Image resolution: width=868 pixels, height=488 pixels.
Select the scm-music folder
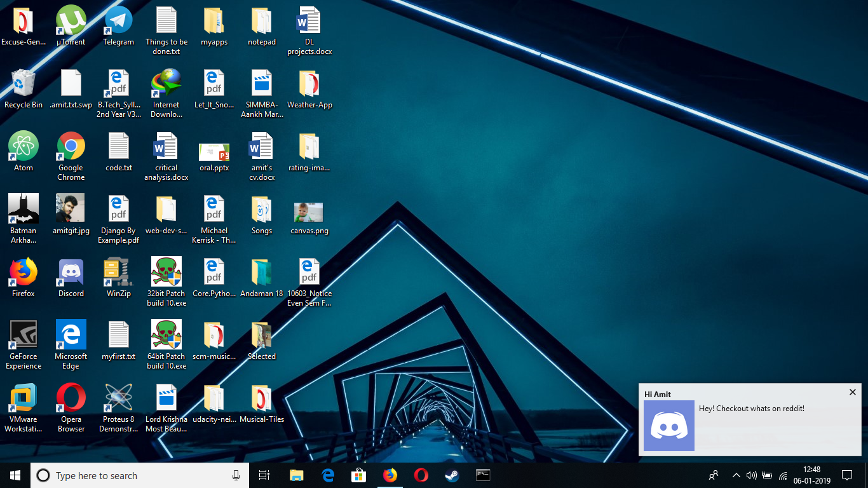coord(214,341)
